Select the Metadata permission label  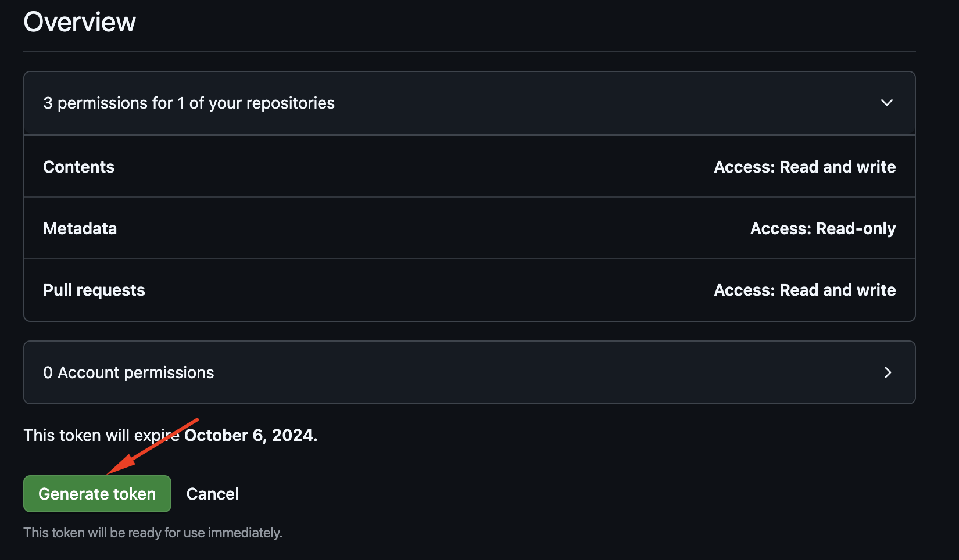[x=80, y=228]
